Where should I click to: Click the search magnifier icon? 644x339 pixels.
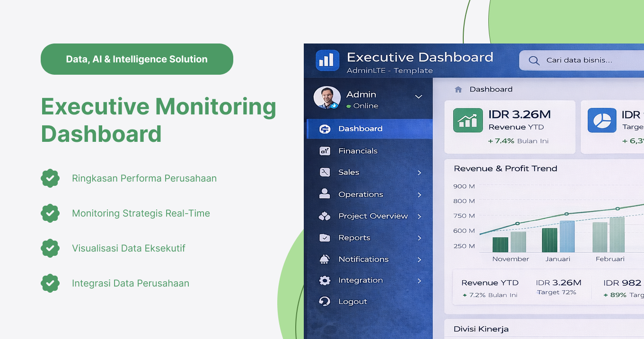click(534, 60)
